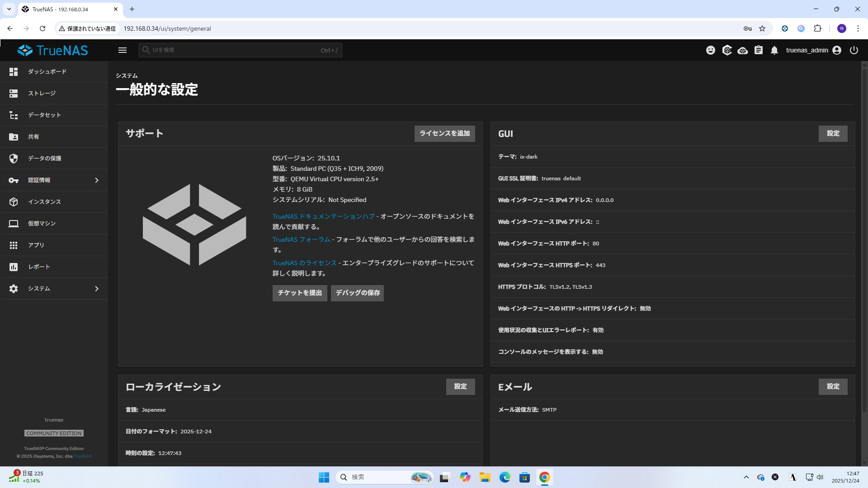The height and width of the screenshot is (488, 868).
Task: Toggle the hamburger sidebar menu icon
Action: (123, 50)
